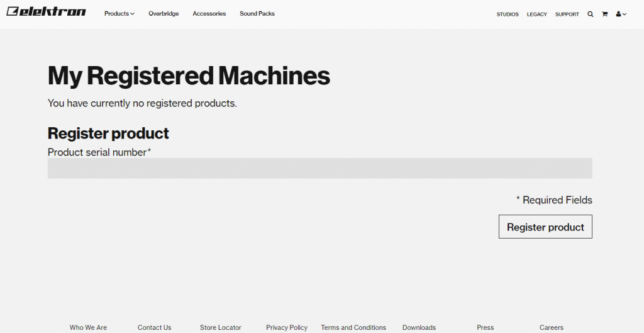Open the Contact Us footer link
The height and width of the screenshot is (333, 644).
[155, 328]
